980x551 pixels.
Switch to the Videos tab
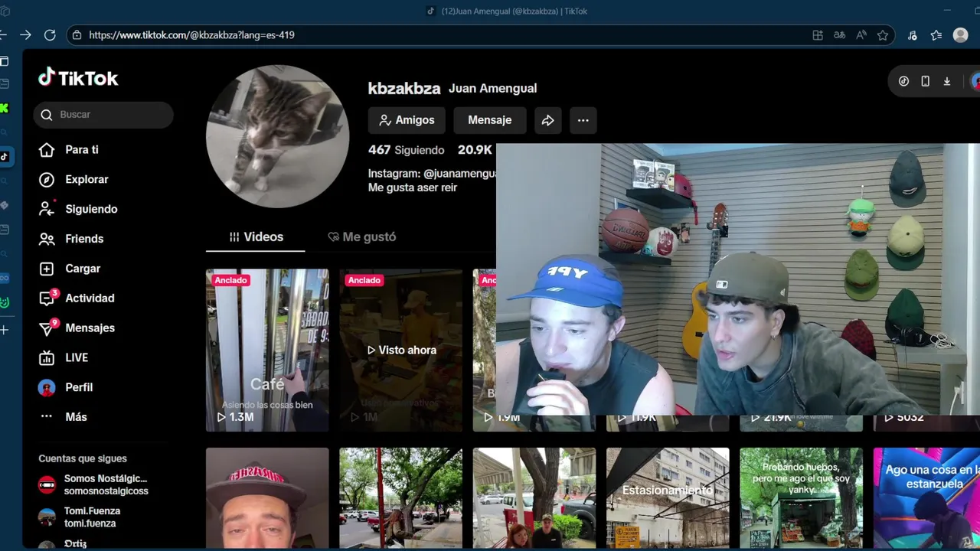tap(256, 237)
